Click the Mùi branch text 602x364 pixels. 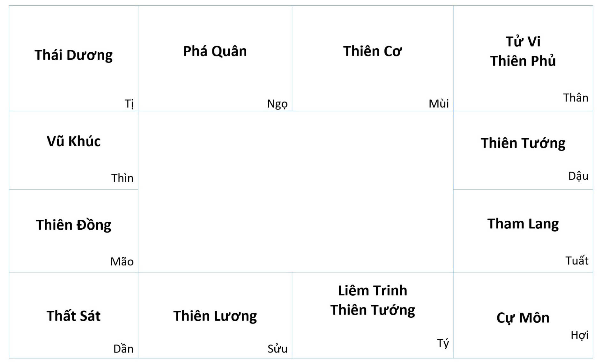point(439,104)
